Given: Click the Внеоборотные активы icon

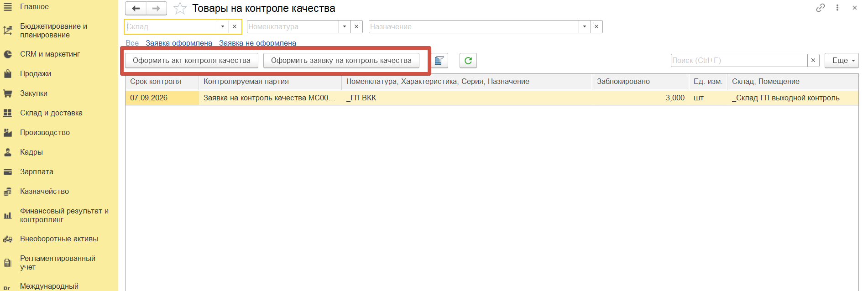Looking at the screenshot, I should point(8,239).
